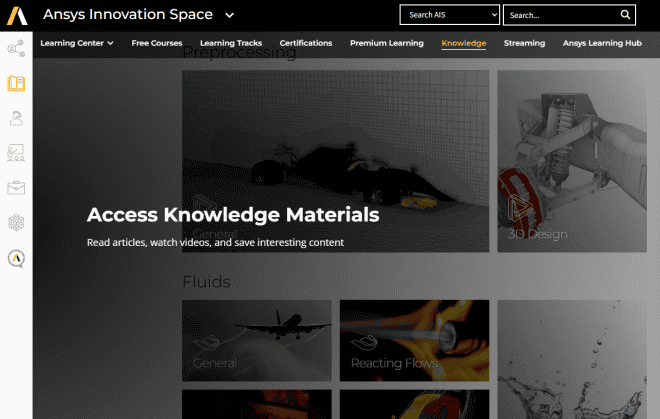Click the user profile sidebar icon
Screen dimensions: 660x419
pyautogui.click(x=16, y=118)
